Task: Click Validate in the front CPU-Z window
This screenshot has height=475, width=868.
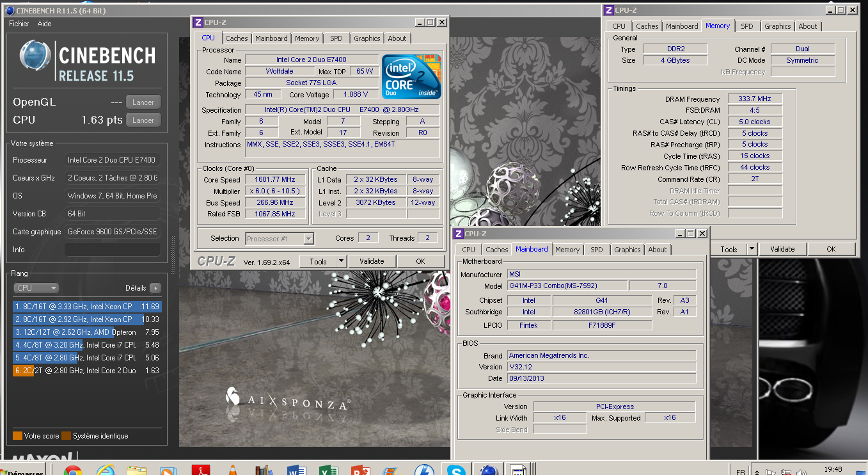Action: 372,261
